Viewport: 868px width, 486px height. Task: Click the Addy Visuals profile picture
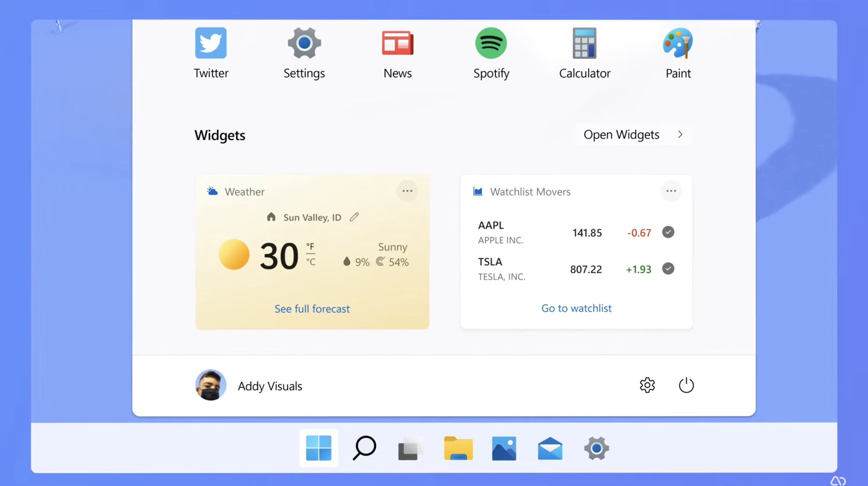(211, 385)
